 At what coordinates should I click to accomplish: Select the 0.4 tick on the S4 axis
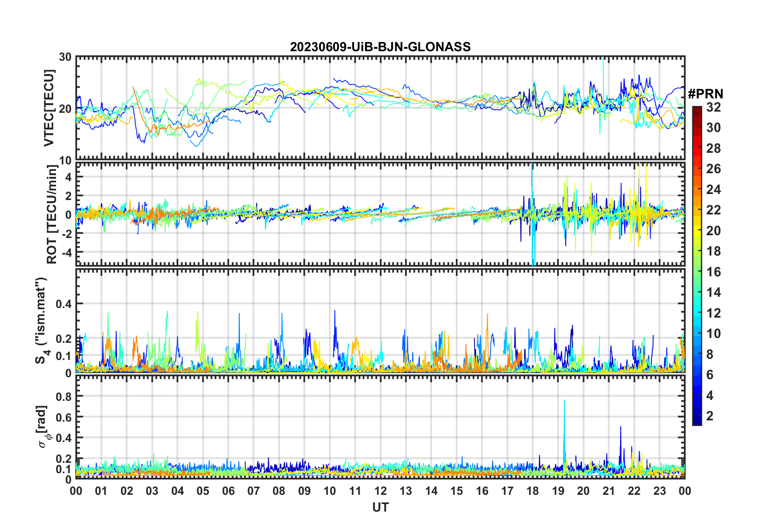coord(64,304)
